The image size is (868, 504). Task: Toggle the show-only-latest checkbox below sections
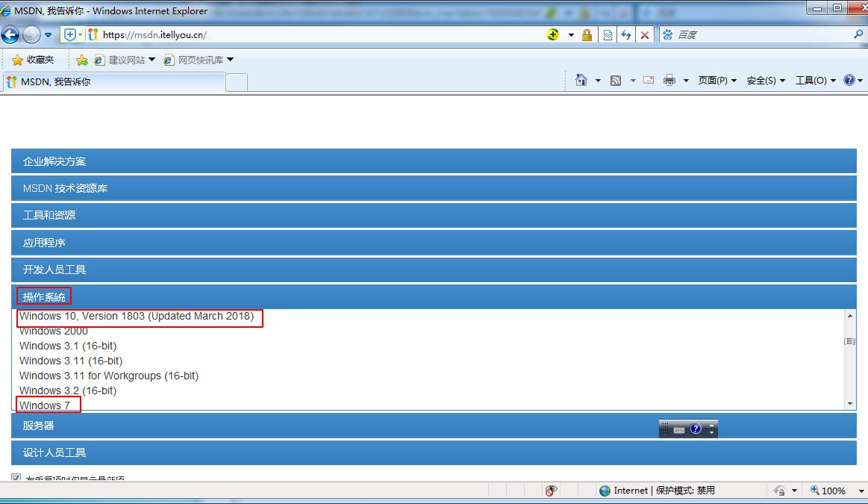[16, 477]
